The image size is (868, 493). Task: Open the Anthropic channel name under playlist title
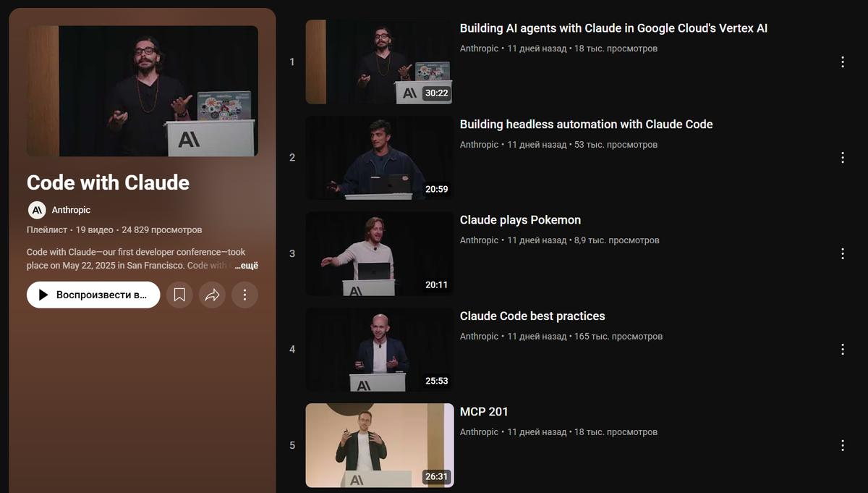(x=71, y=210)
